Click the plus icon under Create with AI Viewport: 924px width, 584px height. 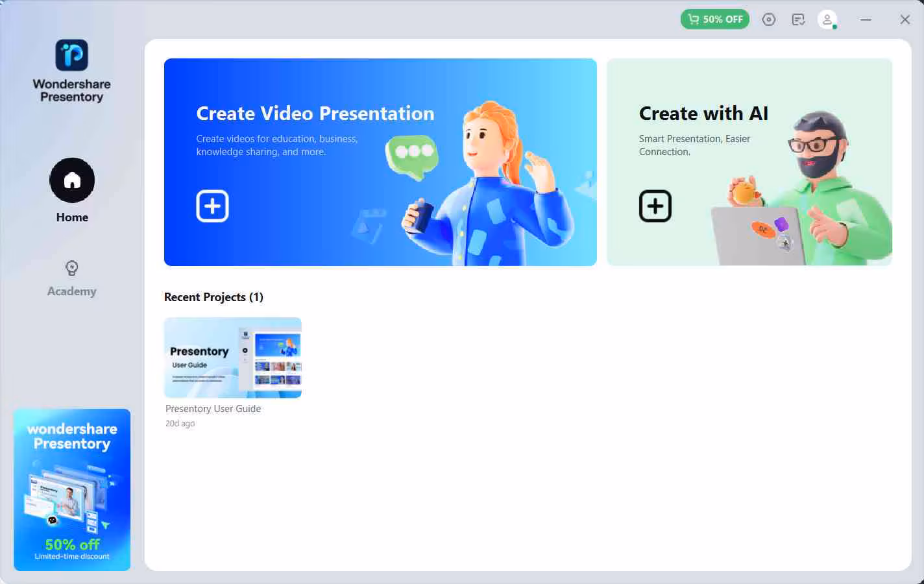[655, 206]
